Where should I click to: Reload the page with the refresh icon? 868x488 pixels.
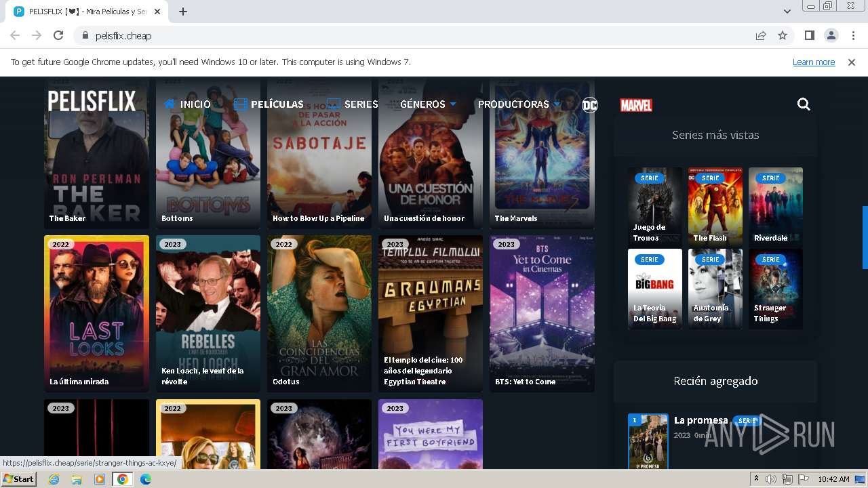pyautogui.click(x=58, y=36)
